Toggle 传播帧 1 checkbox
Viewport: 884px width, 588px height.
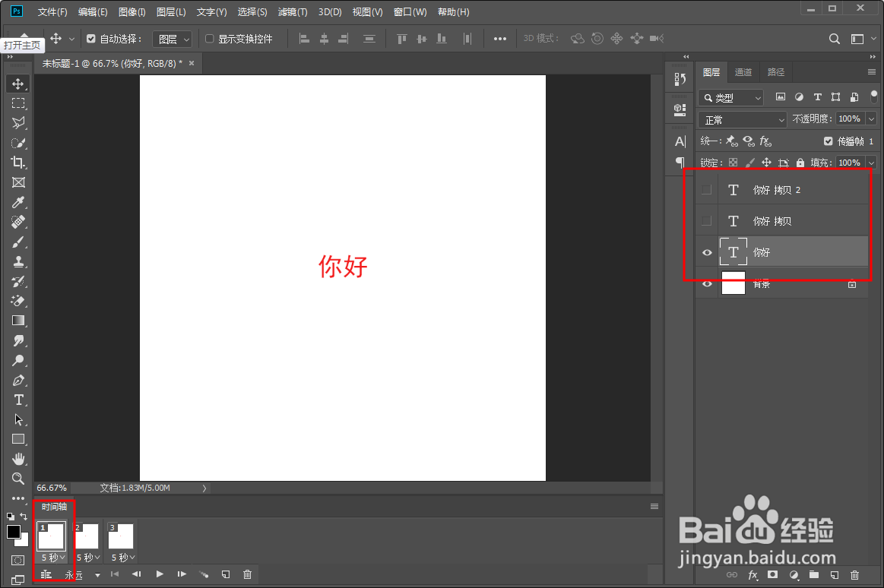829,141
